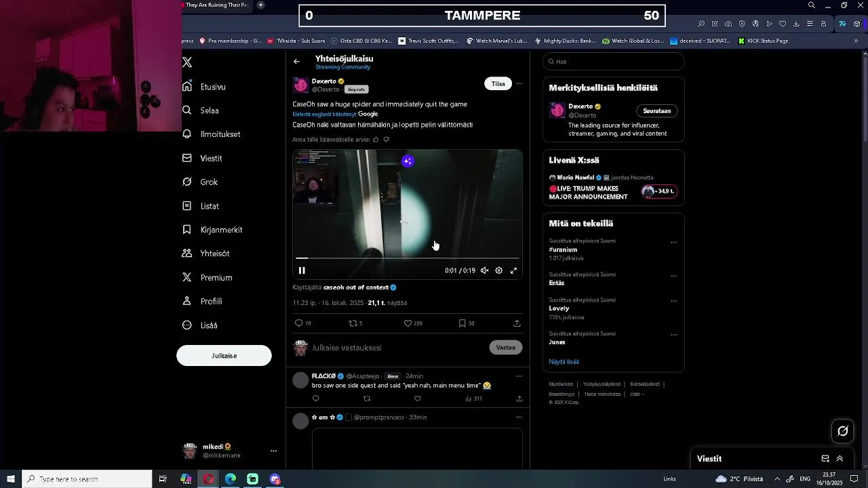Open the Dexerto post options menu
The image size is (868, 488).
tap(519, 84)
